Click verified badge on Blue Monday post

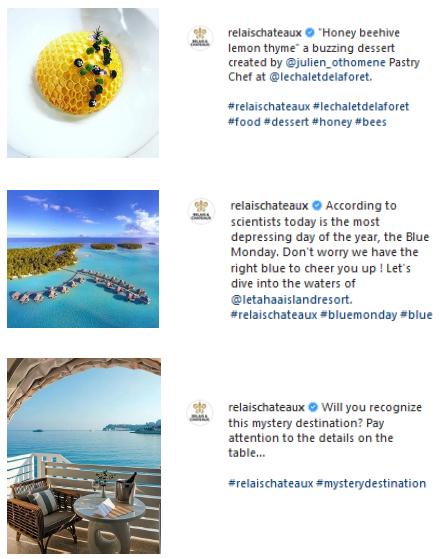pyautogui.click(x=316, y=206)
